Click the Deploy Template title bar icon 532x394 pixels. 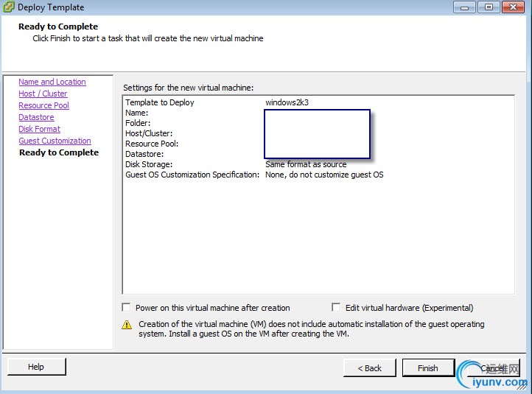pos(9,7)
